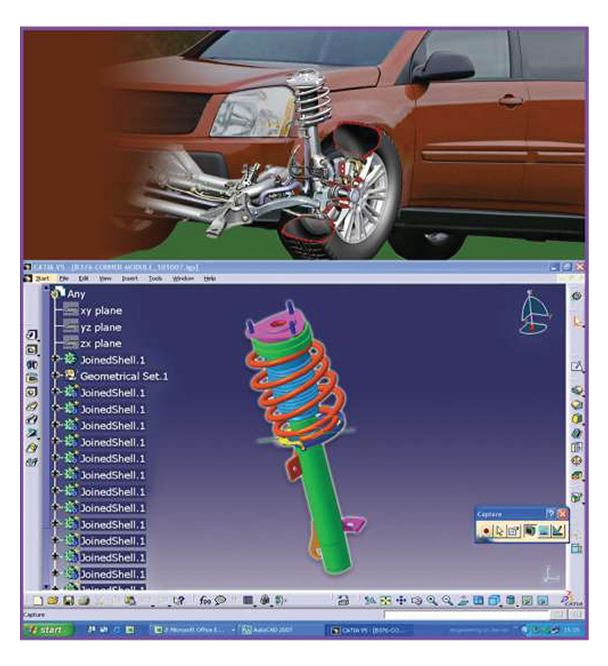Click the Print icon in bottom toolbar

pos(83,600)
